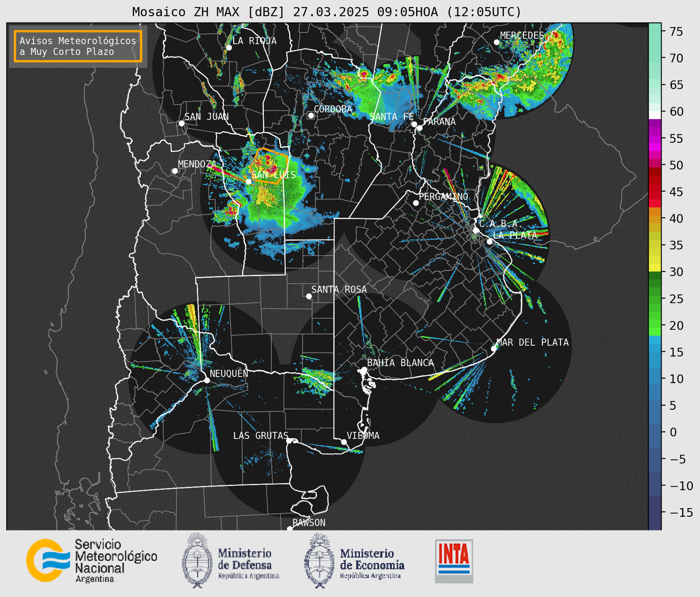Click the Pergamino city marker dot
Screen dimensions: 700x597
[x=416, y=203]
